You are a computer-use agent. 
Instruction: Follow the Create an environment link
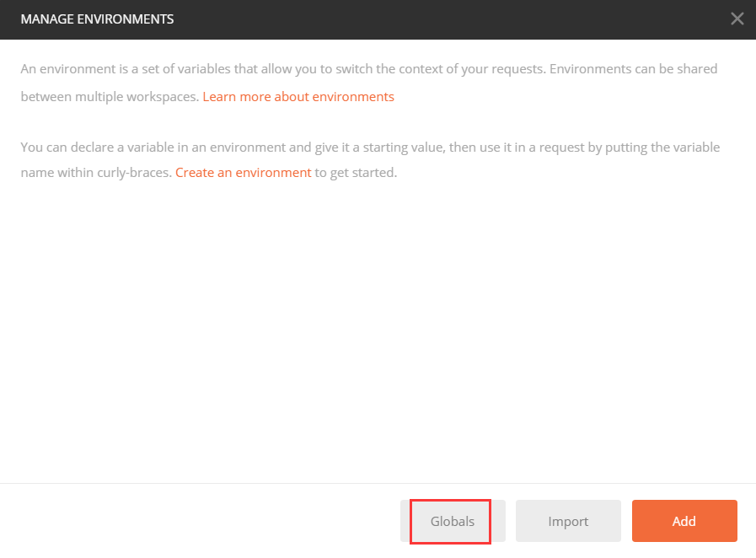244,172
